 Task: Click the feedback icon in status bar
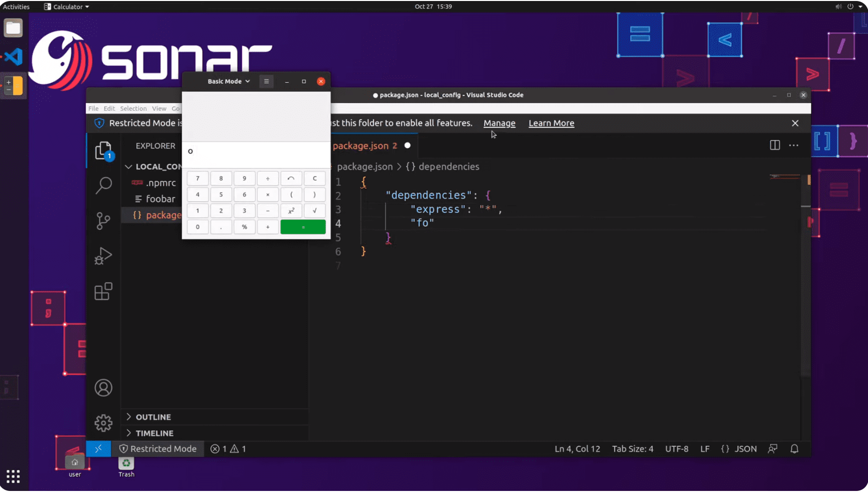(773, 449)
